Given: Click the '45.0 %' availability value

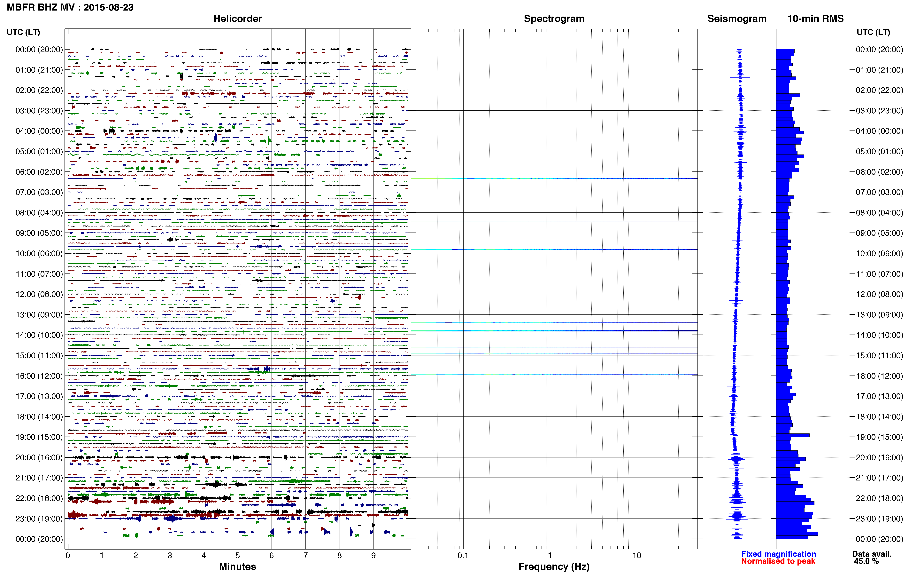Looking at the screenshot, I should [x=866, y=561].
